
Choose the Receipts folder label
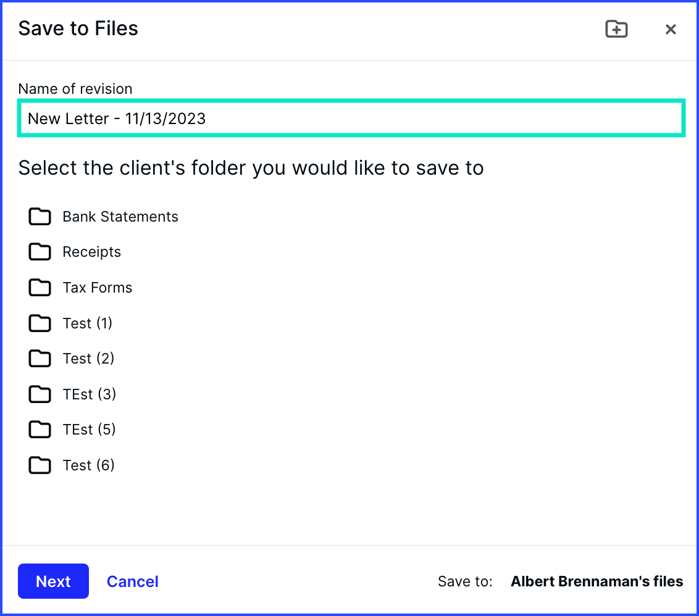pyautogui.click(x=92, y=252)
